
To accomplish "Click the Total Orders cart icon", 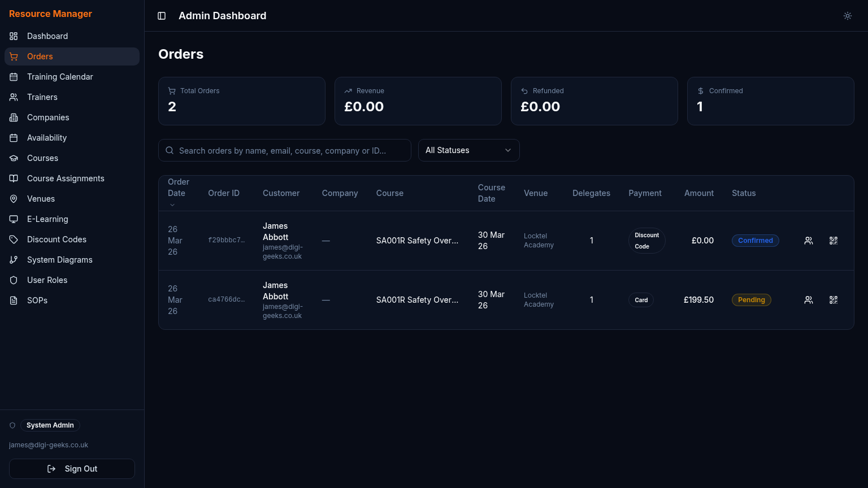I will click(172, 91).
